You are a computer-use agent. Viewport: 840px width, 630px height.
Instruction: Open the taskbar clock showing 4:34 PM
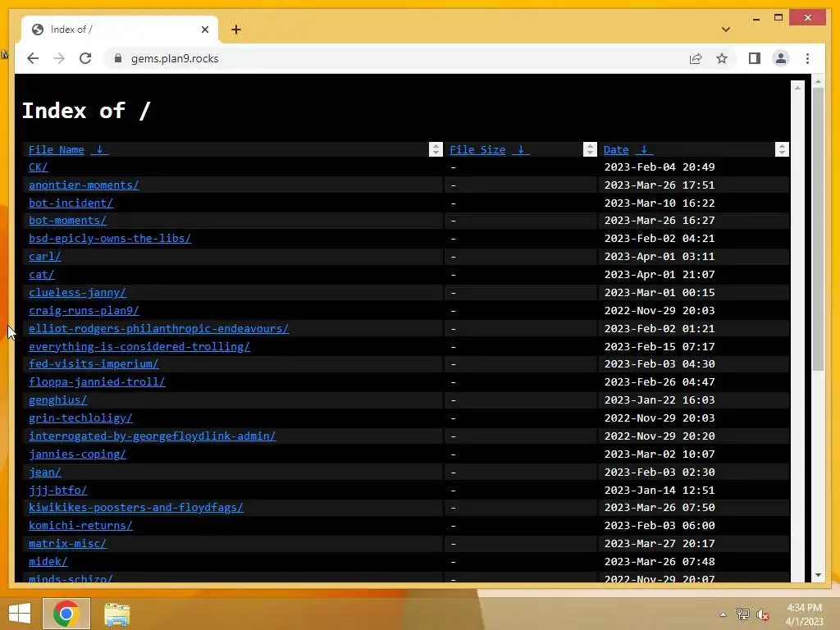(x=804, y=614)
